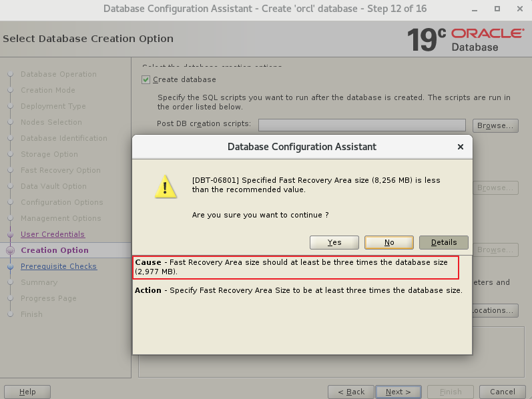Open the Prerequisite Checks step link

point(59,266)
